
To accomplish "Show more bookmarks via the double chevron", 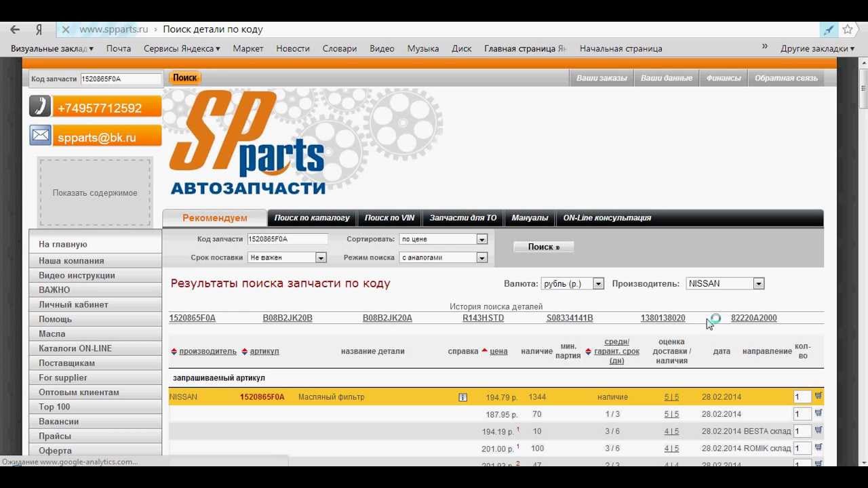I will tap(765, 47).
